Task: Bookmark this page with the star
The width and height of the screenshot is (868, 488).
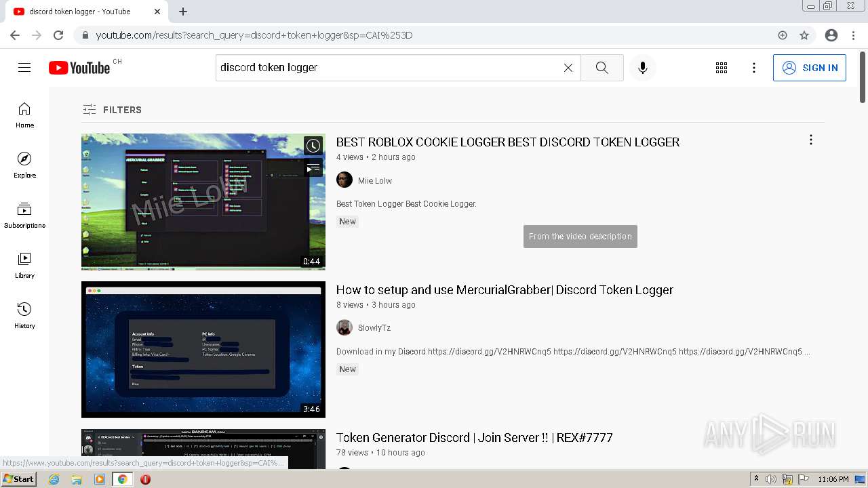Action: pos(804,35)
